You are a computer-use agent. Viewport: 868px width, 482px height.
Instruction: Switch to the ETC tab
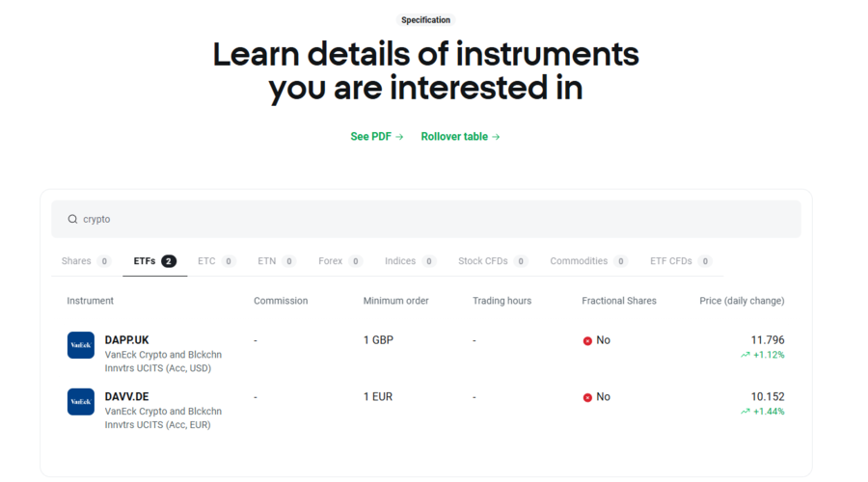216,261
